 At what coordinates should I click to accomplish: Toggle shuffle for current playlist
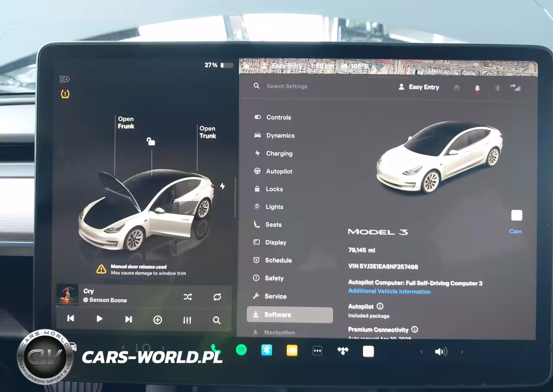pos(188,297)
